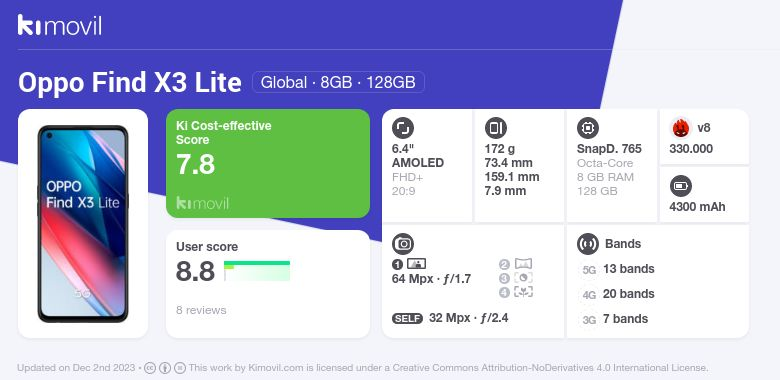Click the camera icon in camera panel
This screenshot has height=380, width=780.
[x=403, y=244]
